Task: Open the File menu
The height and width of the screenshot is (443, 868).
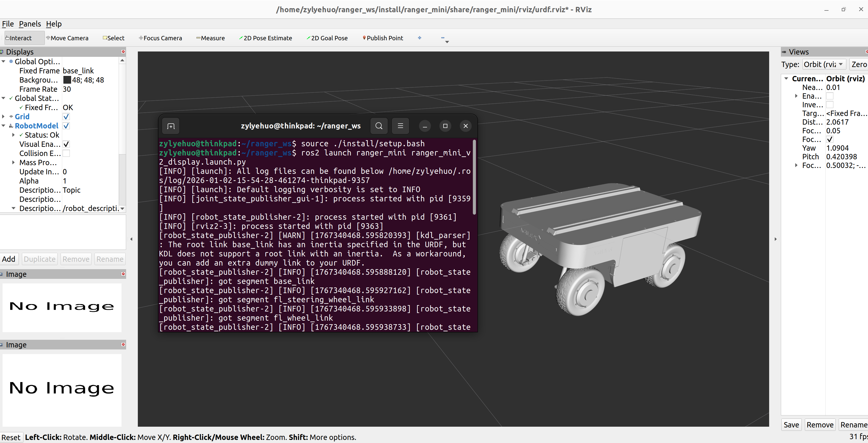Action: (x=8, y=24)
